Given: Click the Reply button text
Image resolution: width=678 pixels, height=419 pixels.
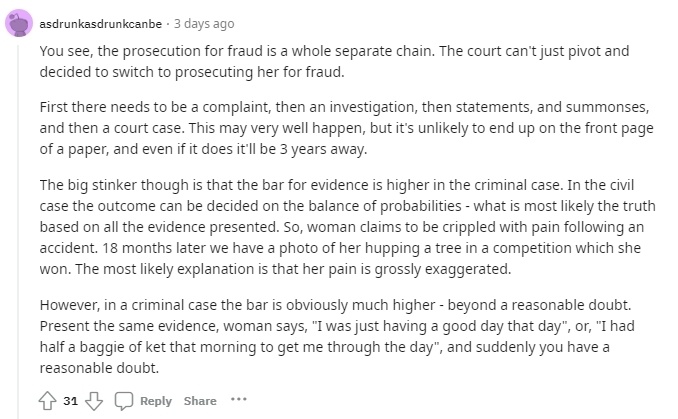Looking at the screenshot, I should coord(156,401).
